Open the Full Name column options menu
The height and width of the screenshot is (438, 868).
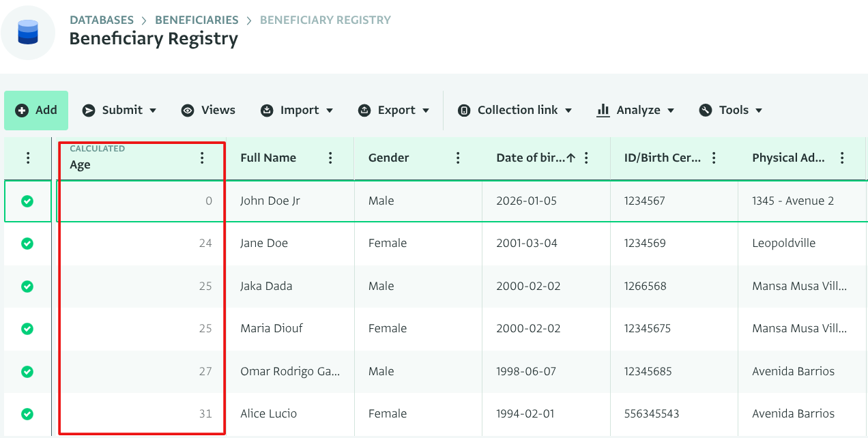(x=330, y=158)
